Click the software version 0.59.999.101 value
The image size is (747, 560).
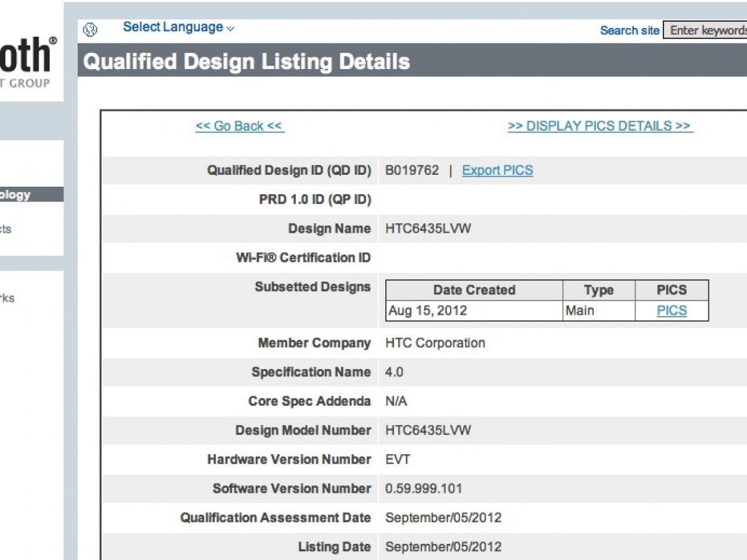point(423,488)
